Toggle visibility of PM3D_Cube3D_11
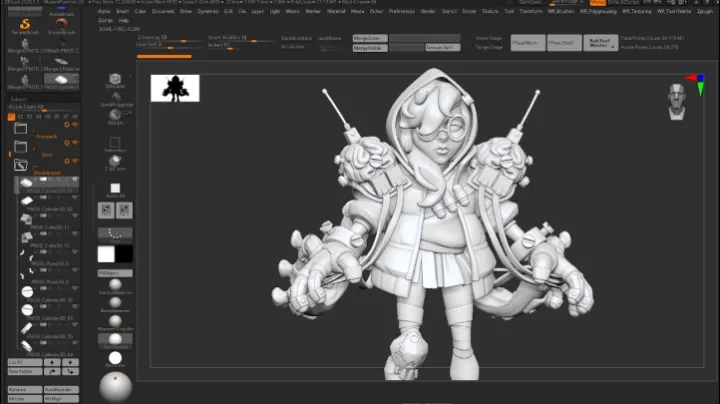Image resolution: width=720 pixels, height=404 pixels. pyautogui.click(x=75, y=216)
